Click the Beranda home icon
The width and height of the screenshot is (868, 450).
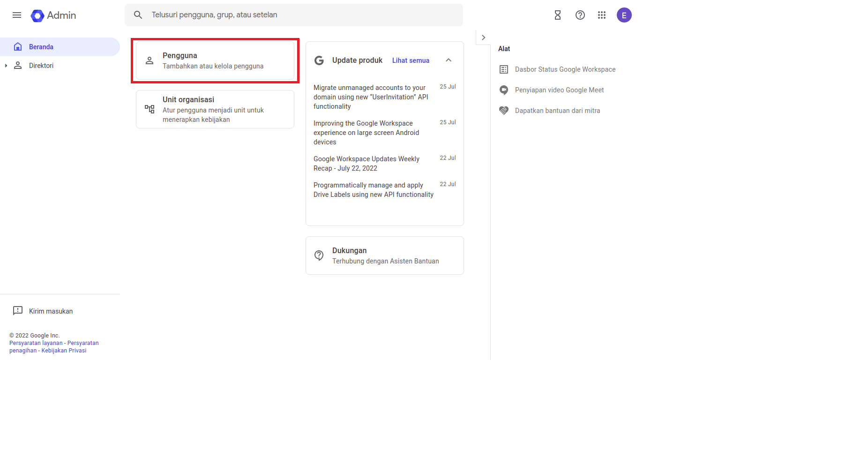click(18, 46)
